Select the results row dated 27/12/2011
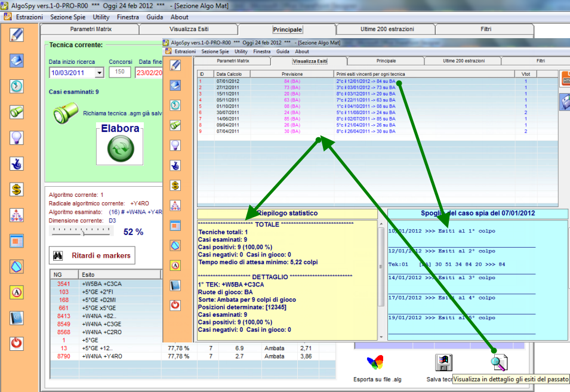The width and height of the screenshot is (570, 392). tap(378, 88)
